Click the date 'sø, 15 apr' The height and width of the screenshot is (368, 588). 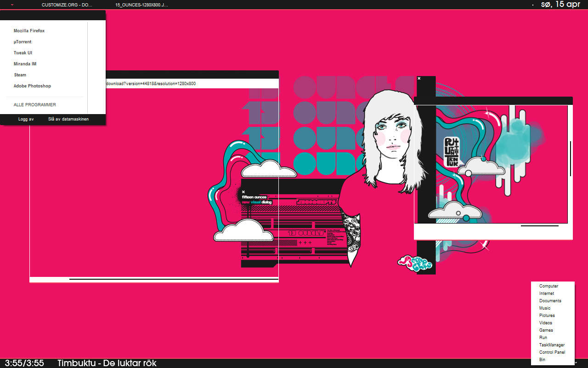(561, 4)
